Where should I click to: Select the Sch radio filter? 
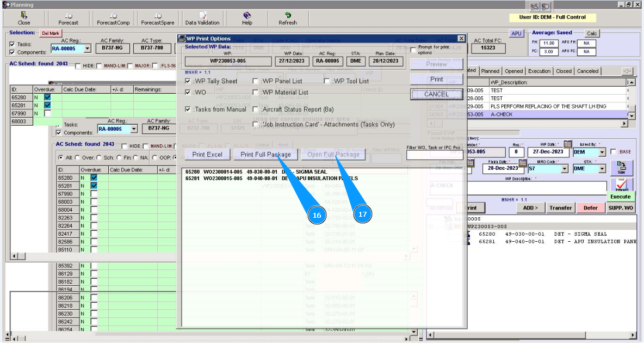(x=98, y=157)
